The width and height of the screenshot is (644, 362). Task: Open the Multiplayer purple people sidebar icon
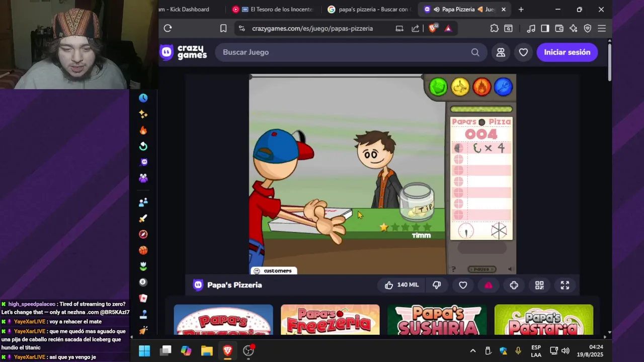(x=143, y=178)
